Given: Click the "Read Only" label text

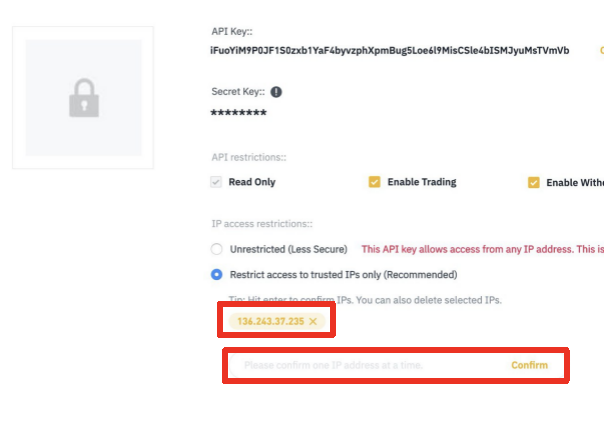Looking at the screenshot, I should (x=252, y=182).
